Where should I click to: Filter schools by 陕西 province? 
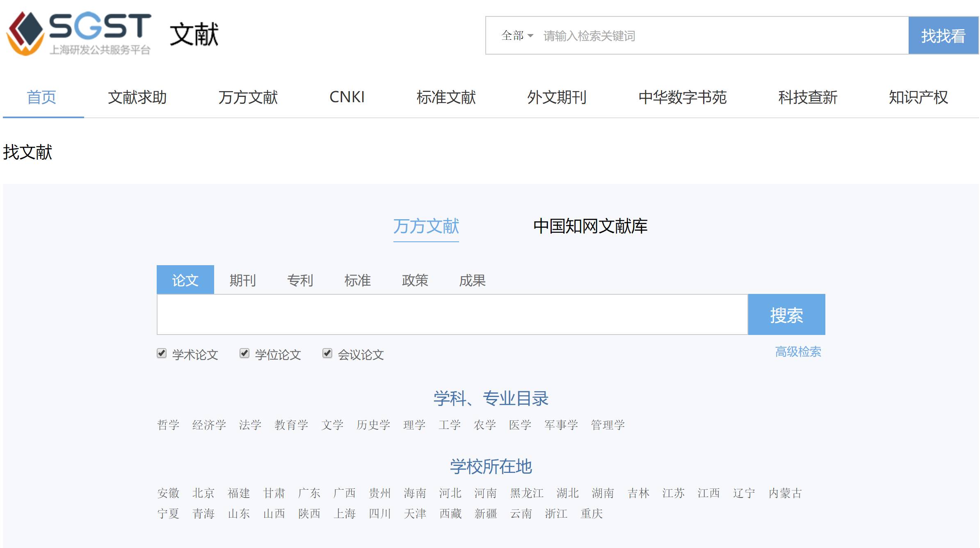click(309, 514)
